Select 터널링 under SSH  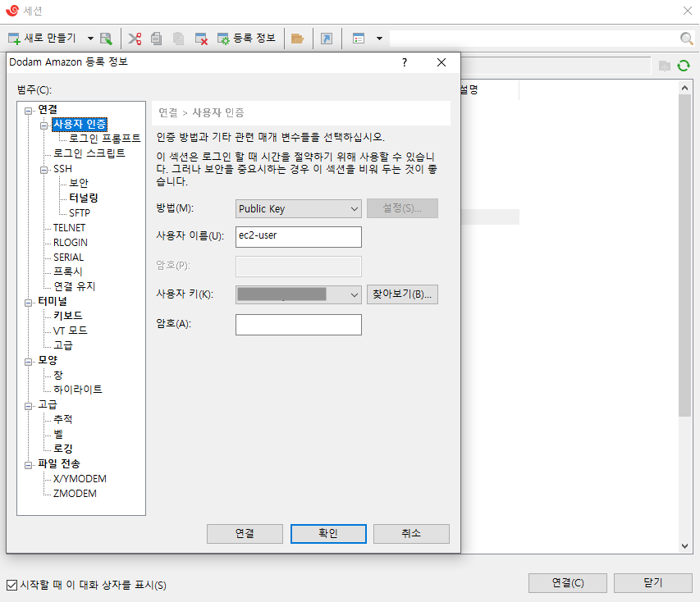click(x=84, y=198)
